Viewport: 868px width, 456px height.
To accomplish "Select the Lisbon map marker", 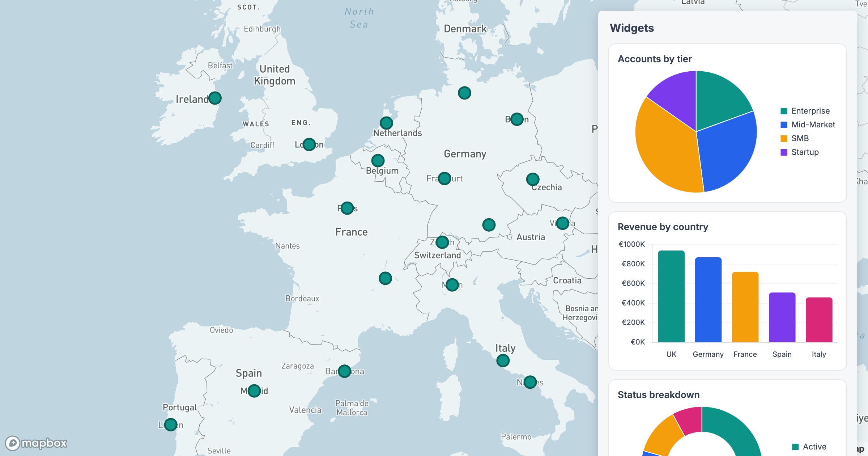I will (171, 425).
